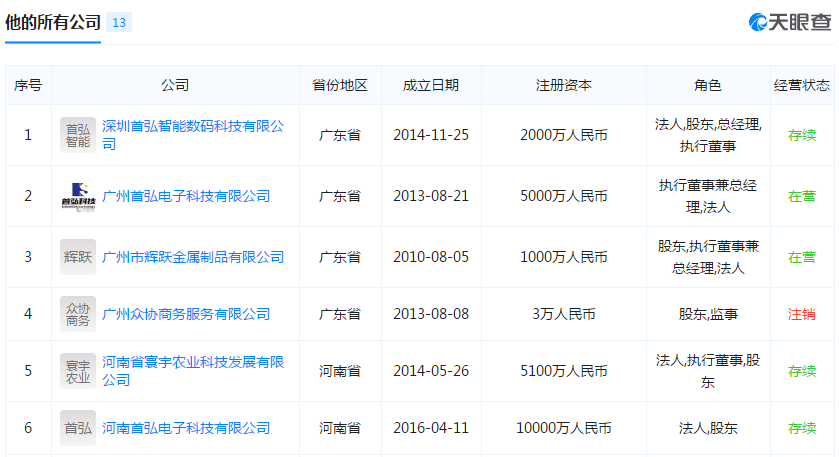Click the date 2013-08-21
Image resolution: width=839 pixels, height=457 pixels.
[431, 196]
